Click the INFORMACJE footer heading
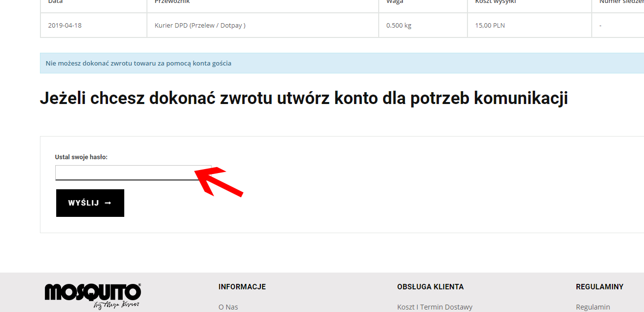 coord(242,287)
